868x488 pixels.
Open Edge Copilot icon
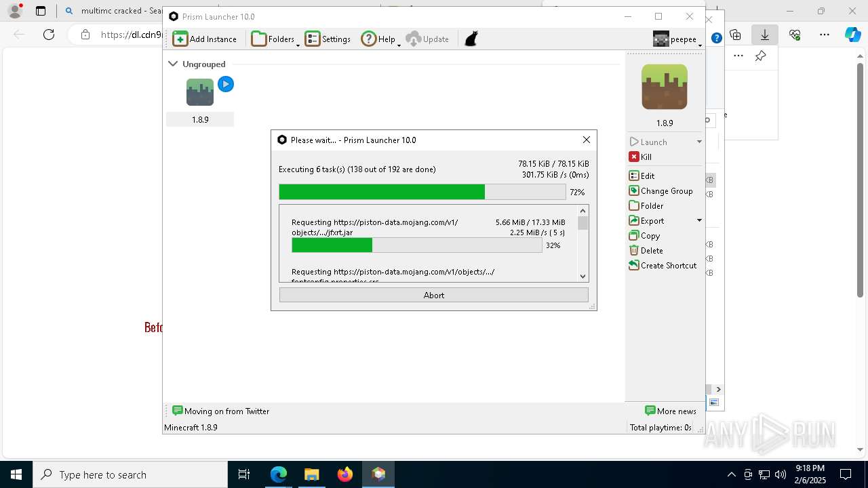click(x=852, y=35)
